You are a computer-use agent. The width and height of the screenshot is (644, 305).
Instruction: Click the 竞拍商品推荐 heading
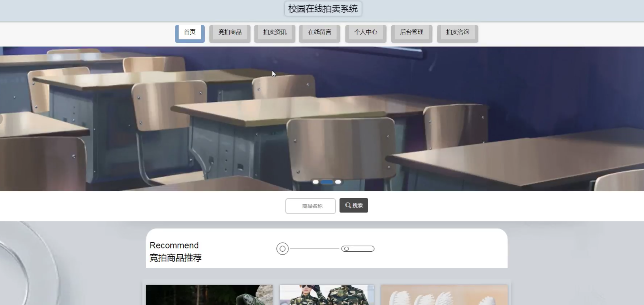click(x=175, y=258)
